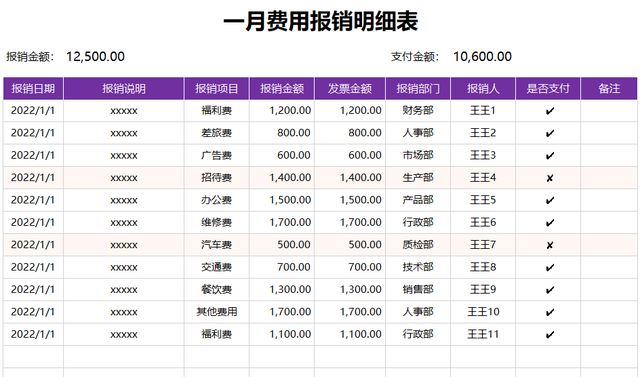Select the 生产部 department cell

tap(418, 177)
